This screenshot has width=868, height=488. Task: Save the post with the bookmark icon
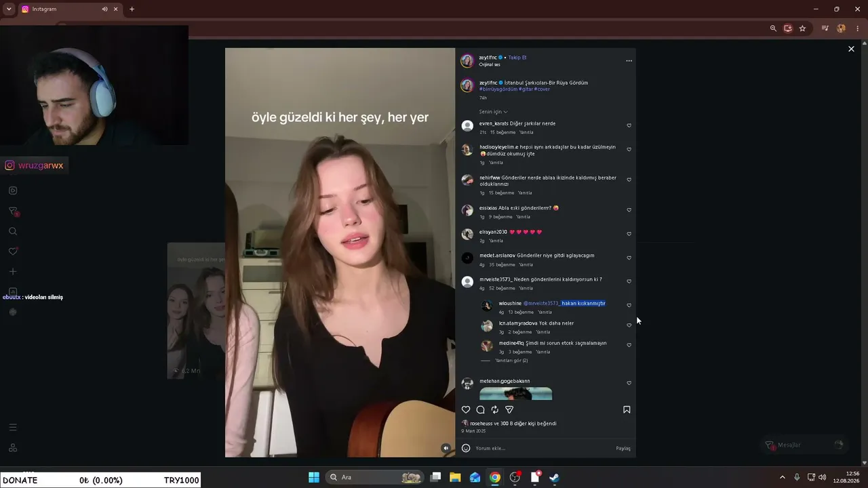click(627, 409)
